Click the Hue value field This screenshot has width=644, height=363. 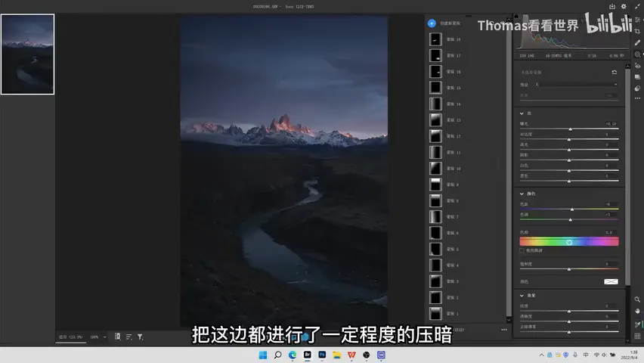click(x=611, y=232)
